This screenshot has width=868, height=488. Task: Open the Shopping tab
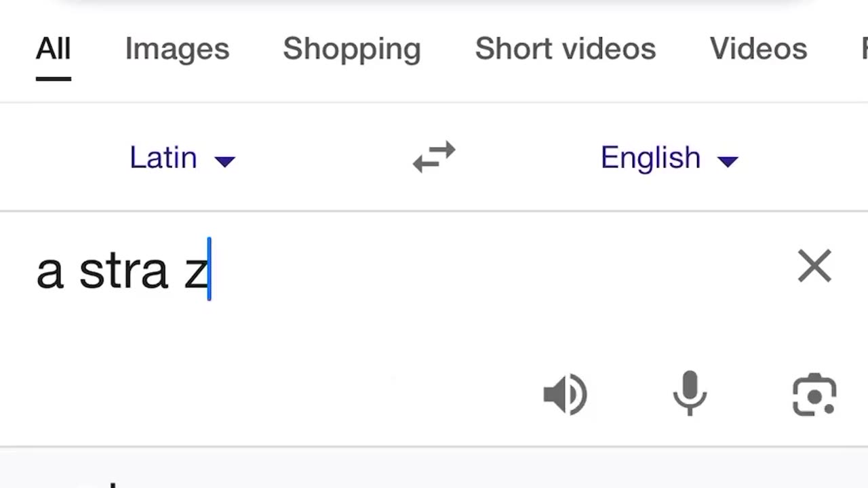pyautogui.click(x=351, y=49)
